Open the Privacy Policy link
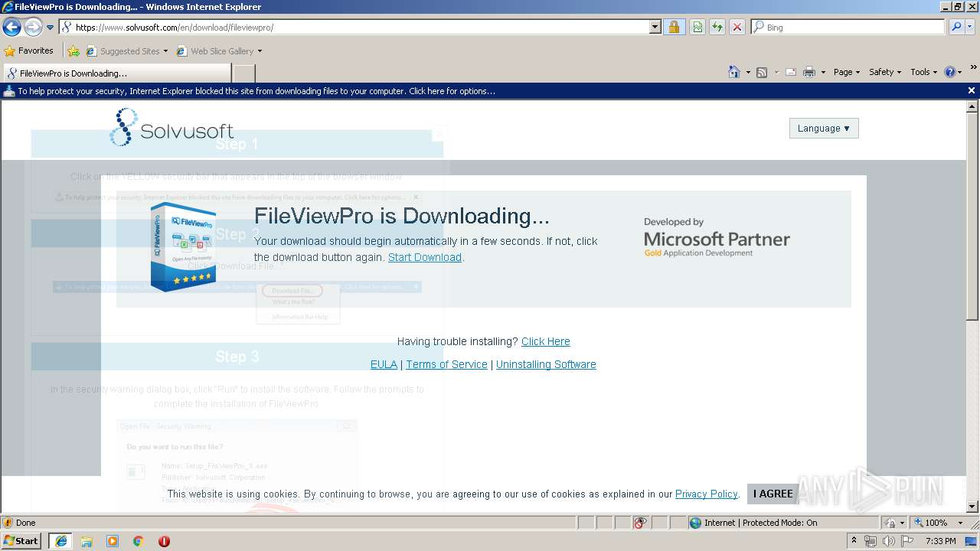The image size is (980, 551). click(x=706, y=494)
